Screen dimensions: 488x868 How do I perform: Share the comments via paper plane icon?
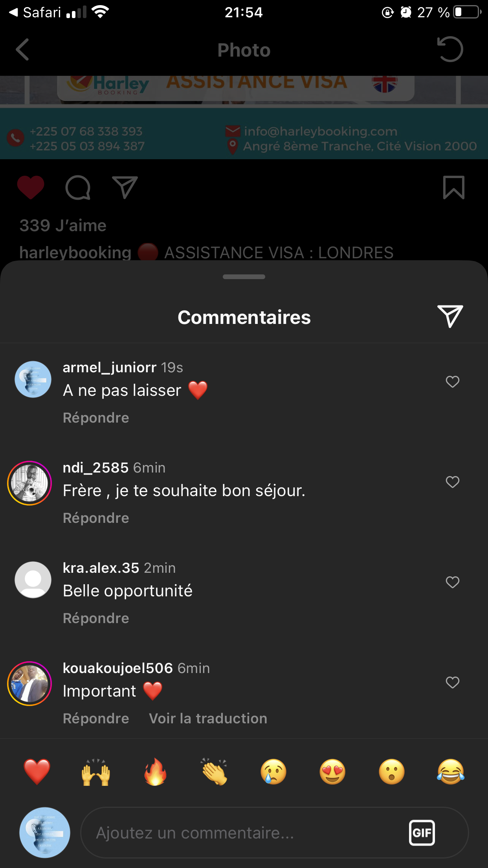pyautogui.click(x=450, y=316)
